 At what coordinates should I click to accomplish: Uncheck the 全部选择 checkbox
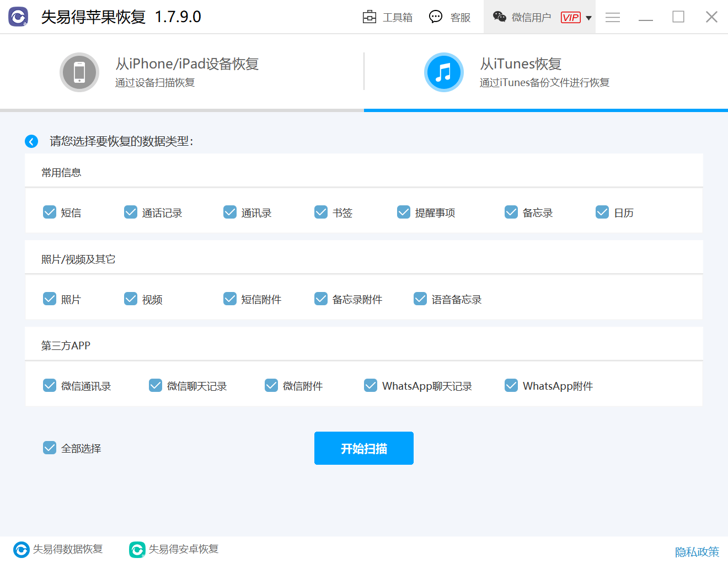tap(50, 448)
